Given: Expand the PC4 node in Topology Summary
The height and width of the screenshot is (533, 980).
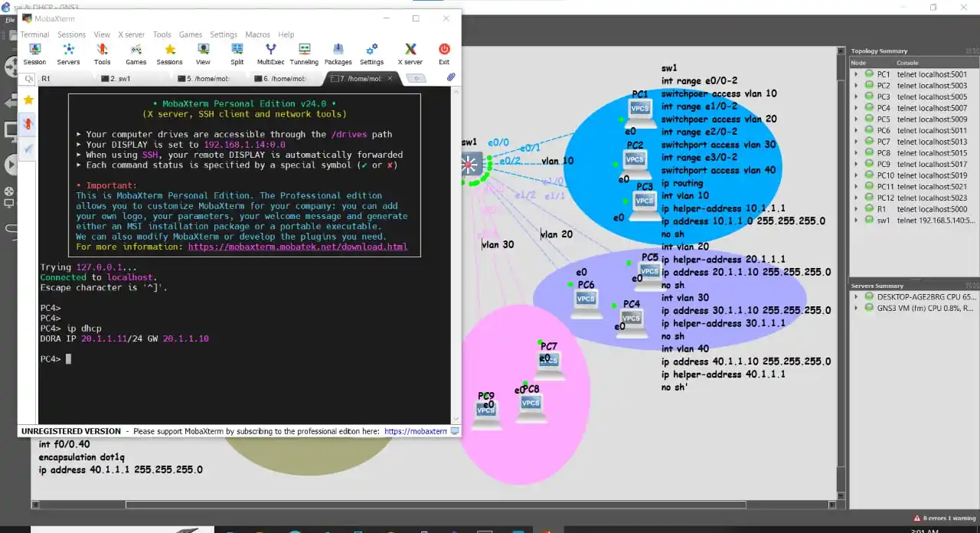Looking at the screenshot, I should (x=857, y=108).
